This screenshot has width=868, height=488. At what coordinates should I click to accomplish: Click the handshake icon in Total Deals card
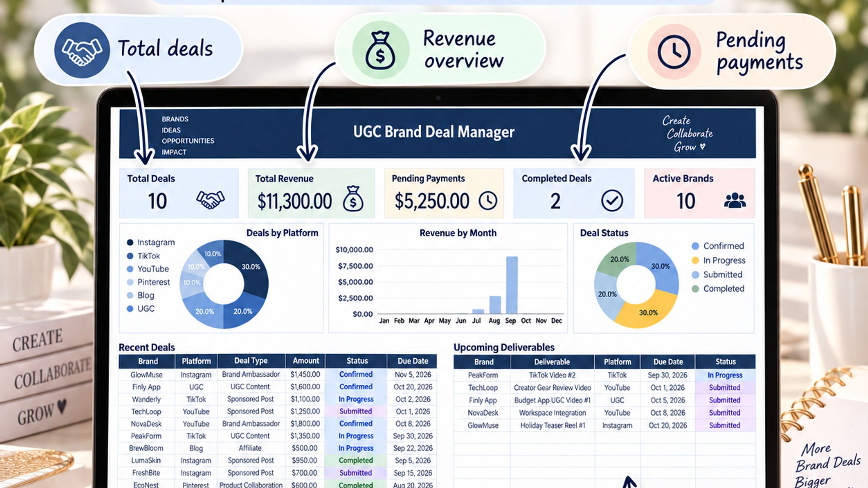pos(210,200)
